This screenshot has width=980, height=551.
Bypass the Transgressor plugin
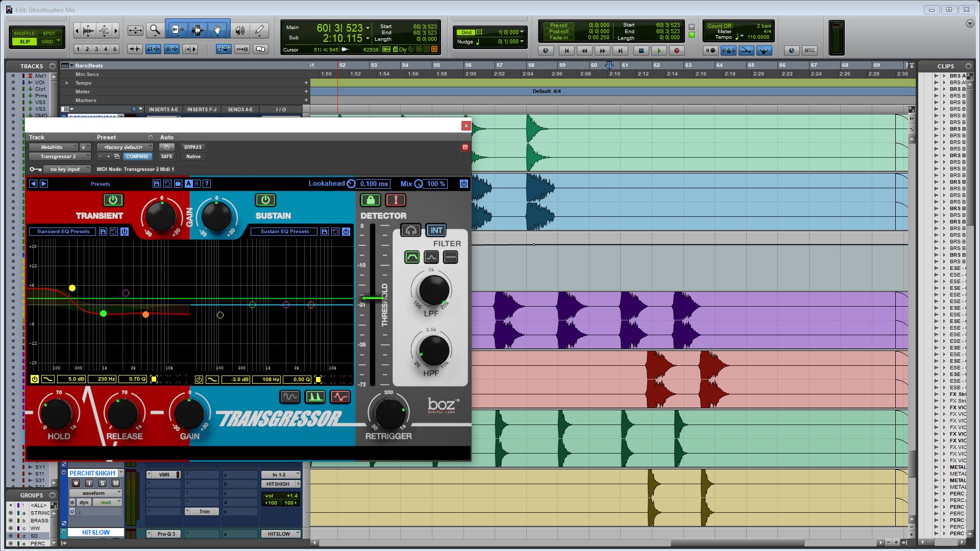(193, 147)
